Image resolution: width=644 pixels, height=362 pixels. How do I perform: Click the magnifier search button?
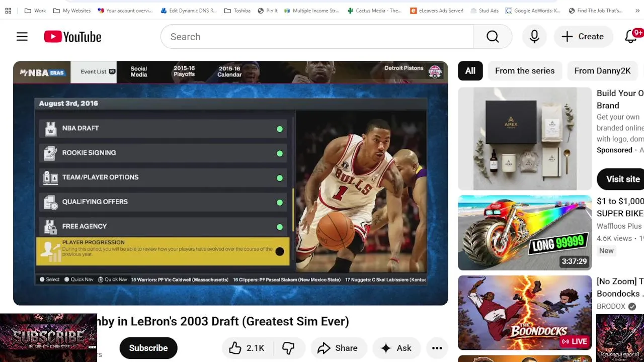click(x=493, y=37)
